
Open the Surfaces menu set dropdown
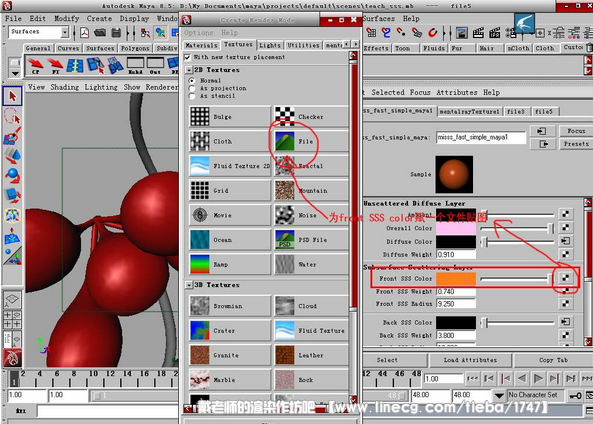[x=65, y=32]
